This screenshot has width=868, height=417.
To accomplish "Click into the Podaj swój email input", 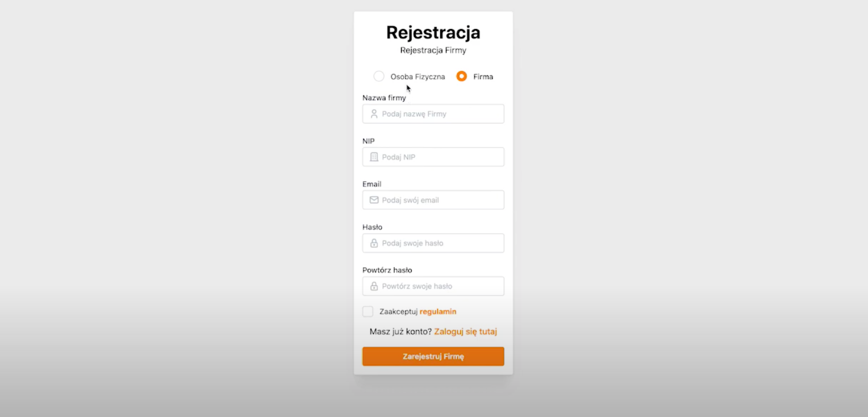I will pyautogui.click(x=439, y=200).
